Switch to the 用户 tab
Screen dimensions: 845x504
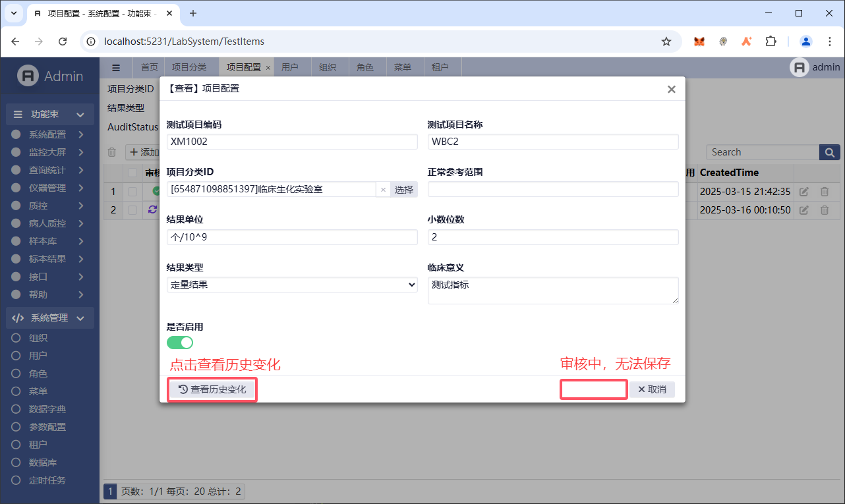pyautogui.click(x=290, y=67)
